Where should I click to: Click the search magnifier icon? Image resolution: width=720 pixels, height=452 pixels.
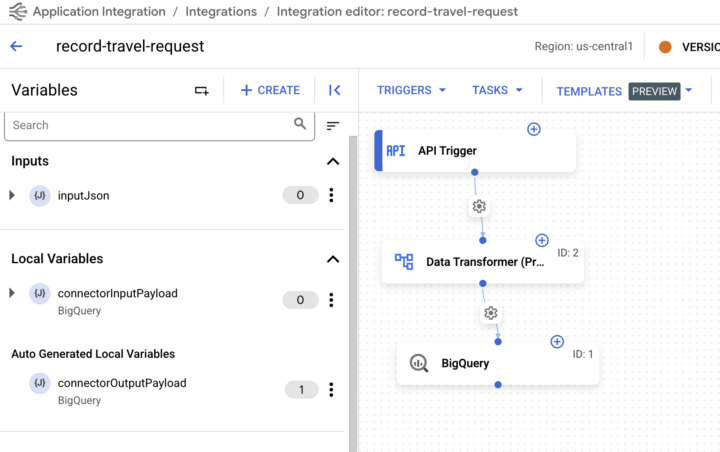(x=300, y=124)
